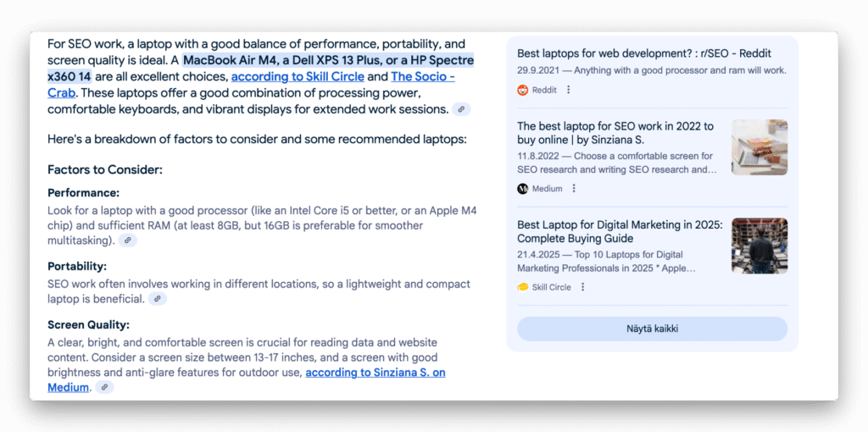This screenshot has height=432, width=868.
Task: Open 'Best Laptop for Digital Marketing in 2025' result
Action: pyautogui.click(x=620, y=232)
